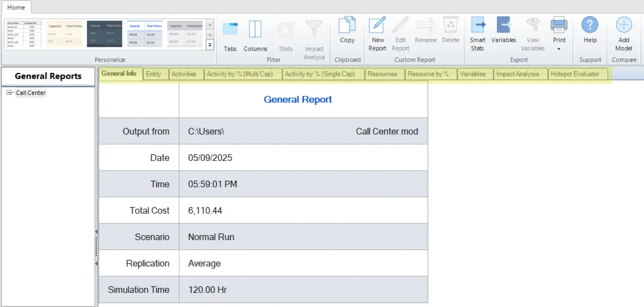Apply the gray table style thumbnail
The width and height of the screenshot is (644, 307).
(x=185, y=34)
